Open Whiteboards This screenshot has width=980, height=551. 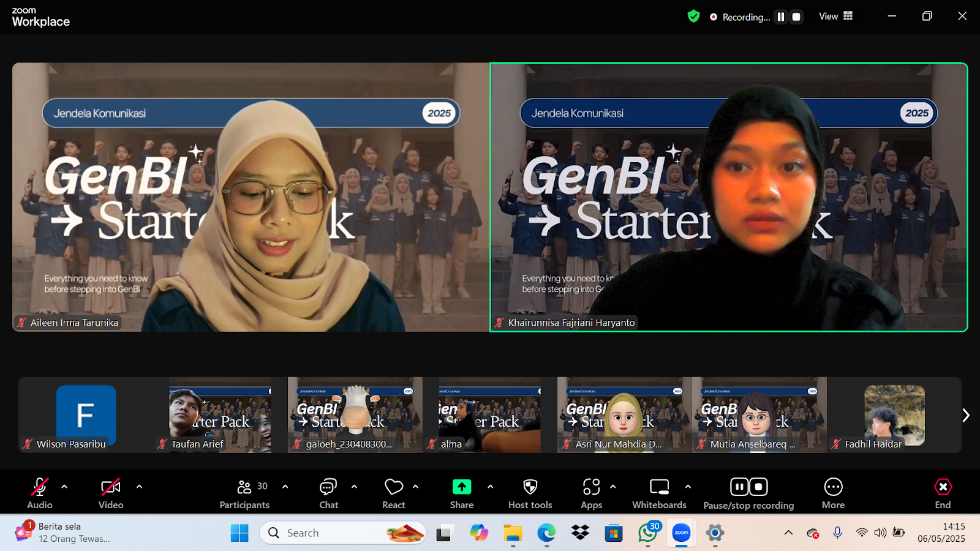pyautogui.click(x=659, y=493)
